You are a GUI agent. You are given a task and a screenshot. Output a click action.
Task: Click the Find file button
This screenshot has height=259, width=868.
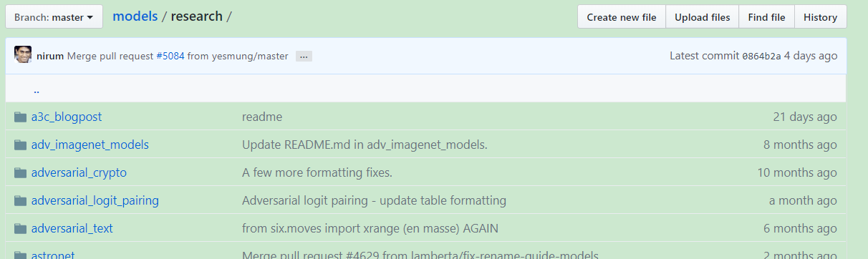pos(766,17)
